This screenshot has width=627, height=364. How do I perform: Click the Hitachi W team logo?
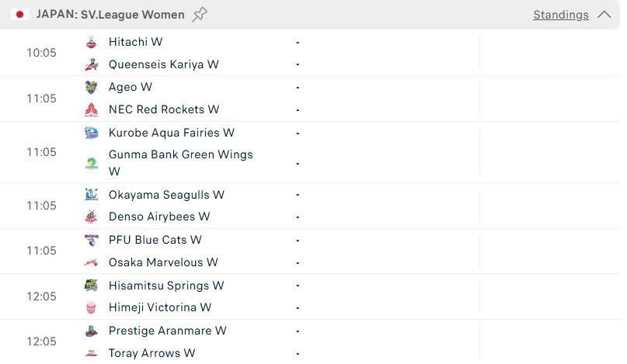point(91,42)
